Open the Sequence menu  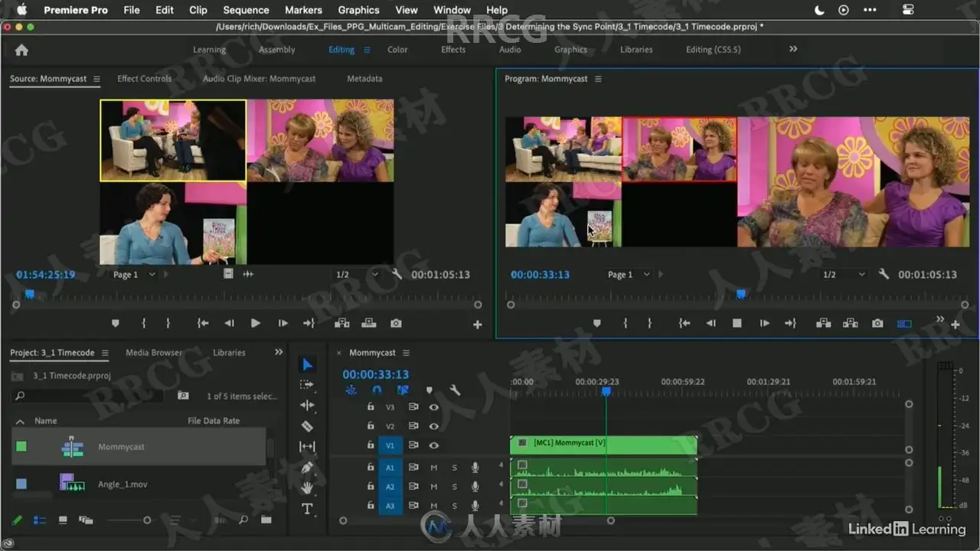246,10
